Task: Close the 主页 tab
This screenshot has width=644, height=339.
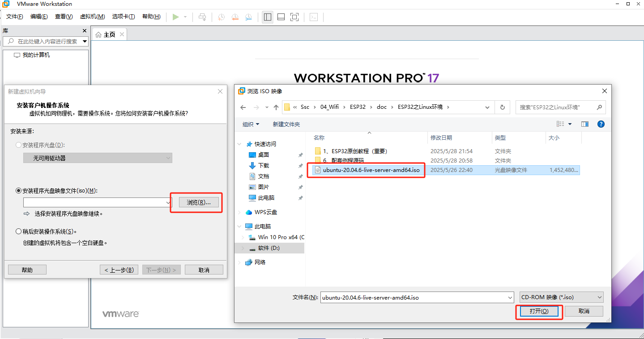Action: 122,34
